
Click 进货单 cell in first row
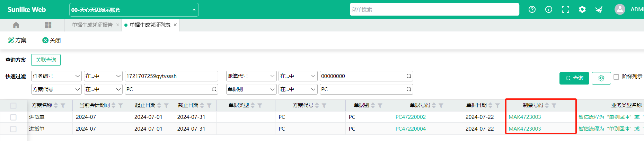click(x=37, y=117)
